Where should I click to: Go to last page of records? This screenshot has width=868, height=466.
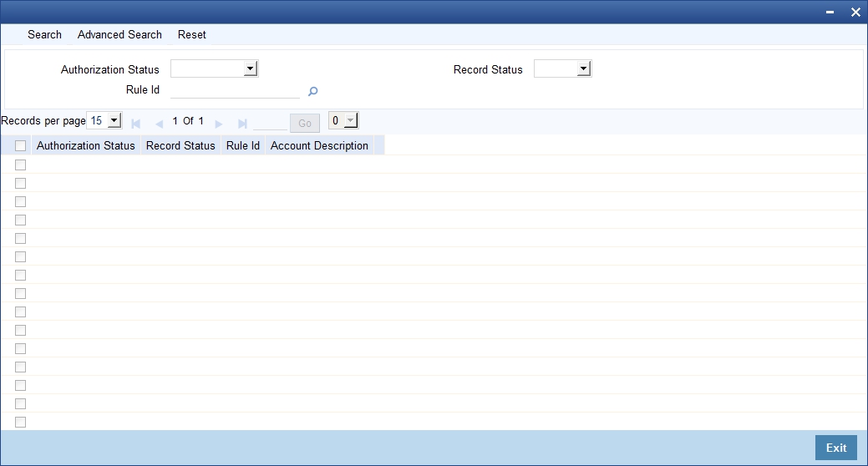[x=242, y=124]
